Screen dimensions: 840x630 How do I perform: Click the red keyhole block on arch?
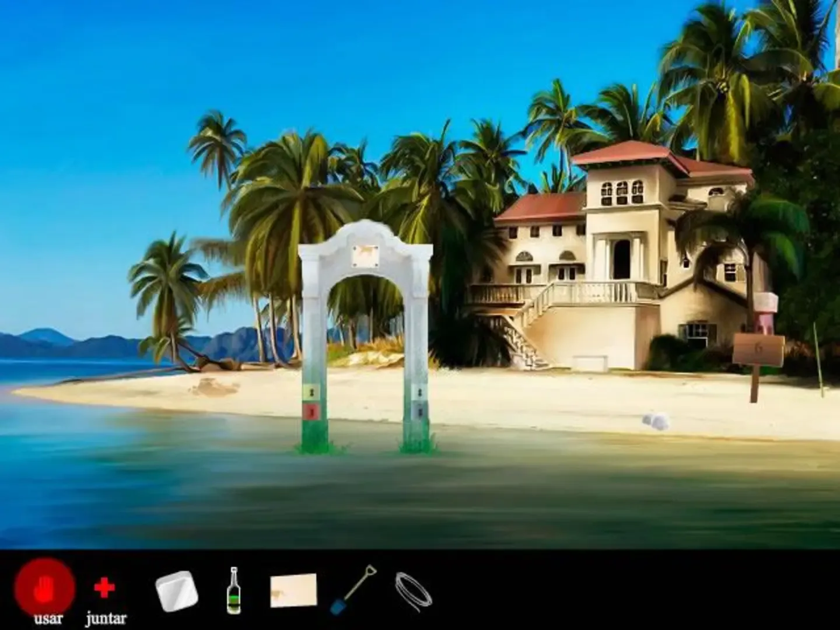pos(312,411)
